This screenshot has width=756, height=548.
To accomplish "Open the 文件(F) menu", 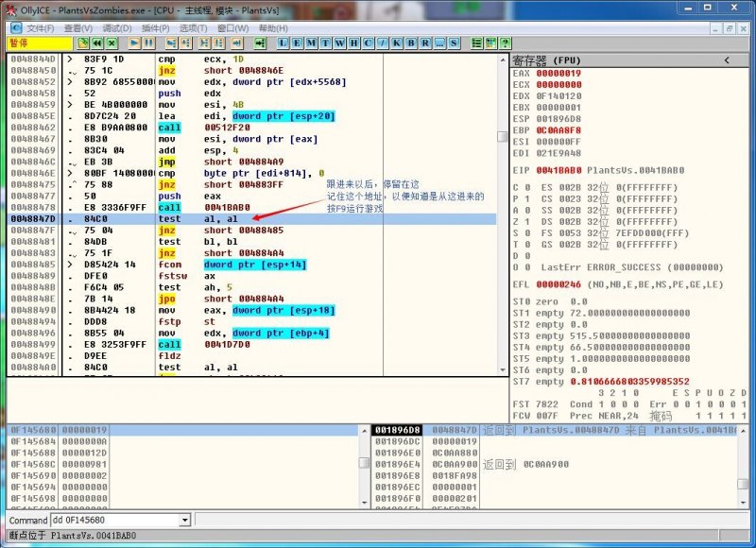I will (x=40, y=28).
